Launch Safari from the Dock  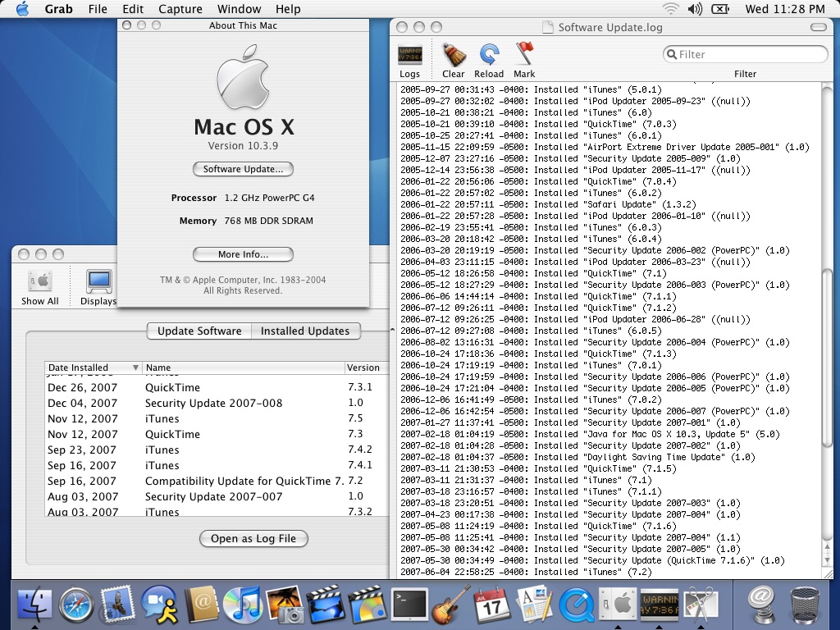click(x=76, y=605)
